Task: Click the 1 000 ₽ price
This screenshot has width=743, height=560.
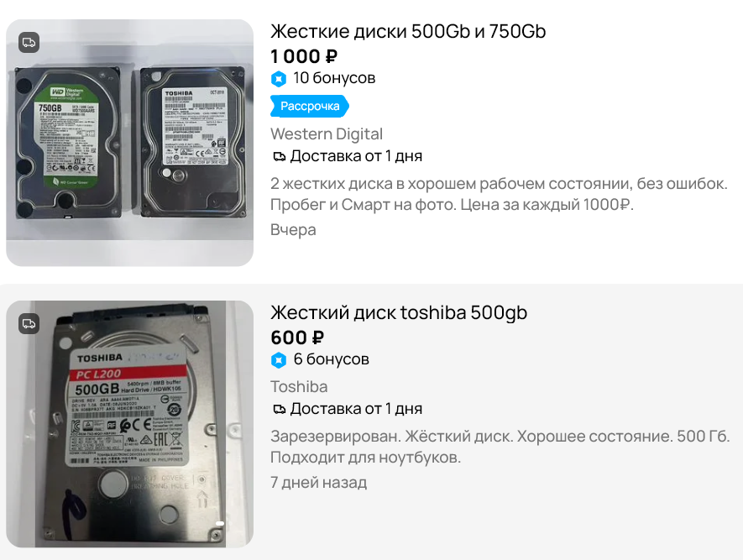Action: tap(304, 56)
